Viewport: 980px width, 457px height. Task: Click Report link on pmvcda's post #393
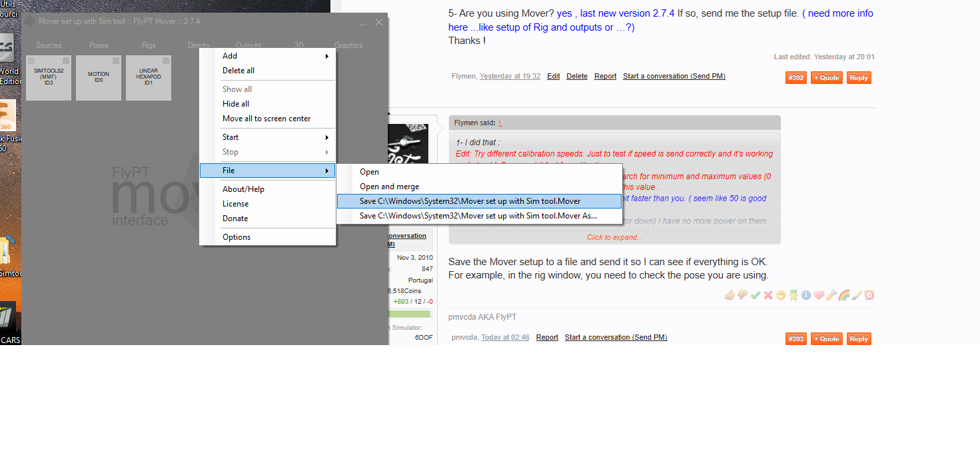(547, 338)
